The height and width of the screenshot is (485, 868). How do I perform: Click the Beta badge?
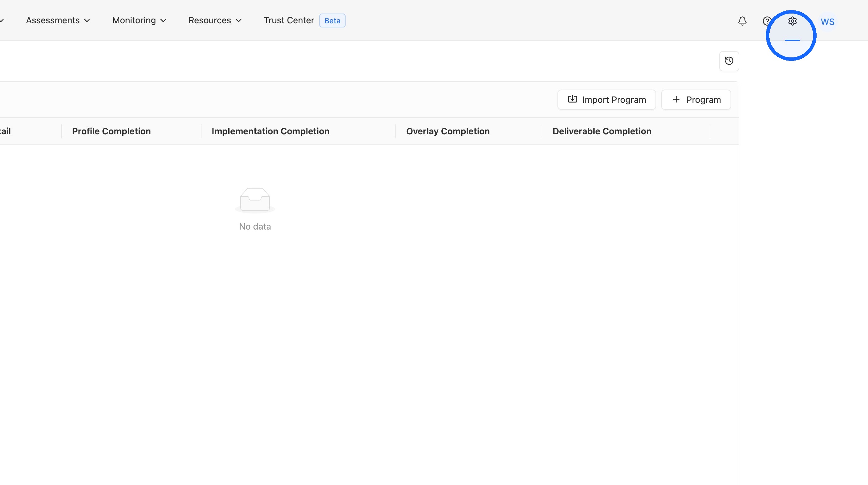click(x=332, y=20)
